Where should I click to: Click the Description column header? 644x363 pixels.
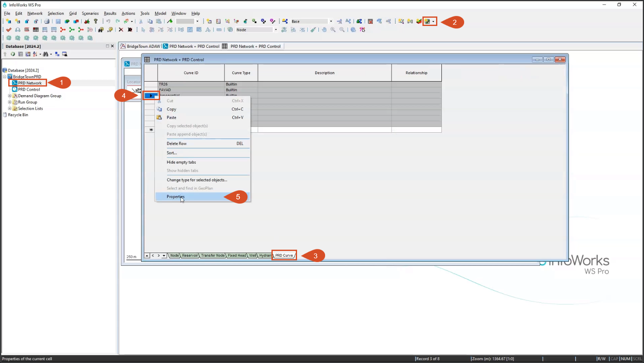click(x=325, y=73)
